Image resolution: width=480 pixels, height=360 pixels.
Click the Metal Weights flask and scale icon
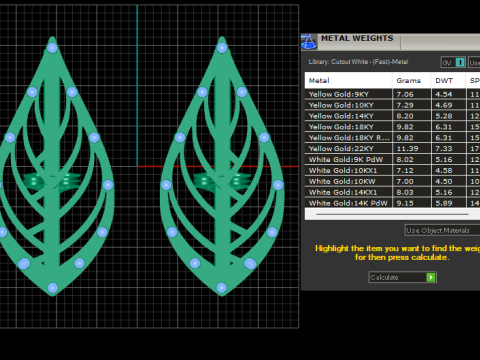click(x=309, y=42)
